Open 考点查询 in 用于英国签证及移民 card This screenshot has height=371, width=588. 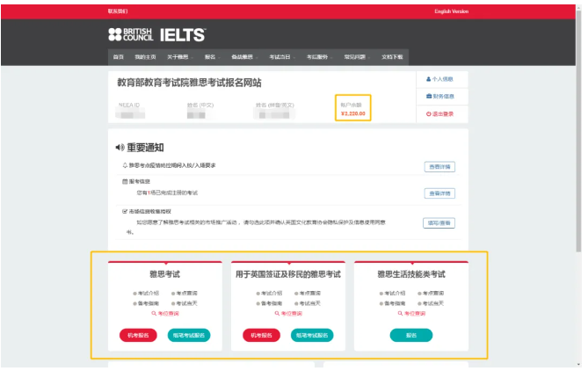click(309, 294)
